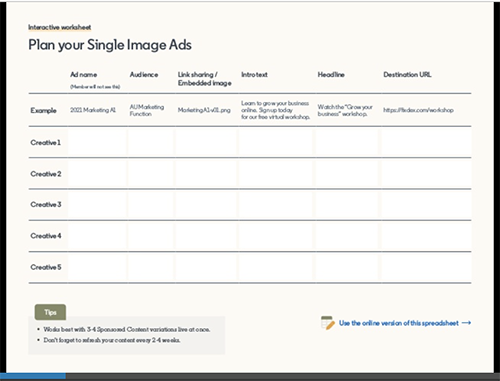Image resolution: width=500 pixels, height=381 pixels.
Task: Select the Audience cell for Creative 5
Action: [x=151, y=267]
